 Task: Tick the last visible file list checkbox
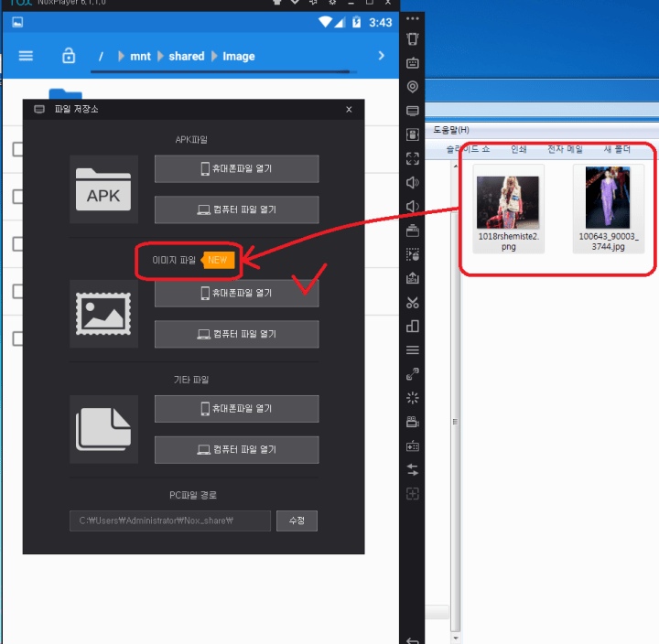click(x=17, y=338)
